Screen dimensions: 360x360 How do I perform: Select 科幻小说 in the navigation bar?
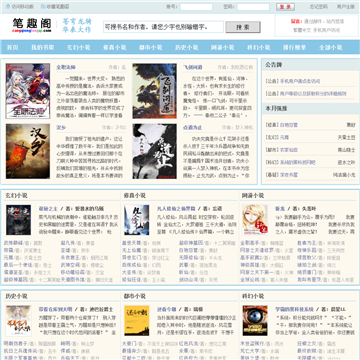click(259, 47)
